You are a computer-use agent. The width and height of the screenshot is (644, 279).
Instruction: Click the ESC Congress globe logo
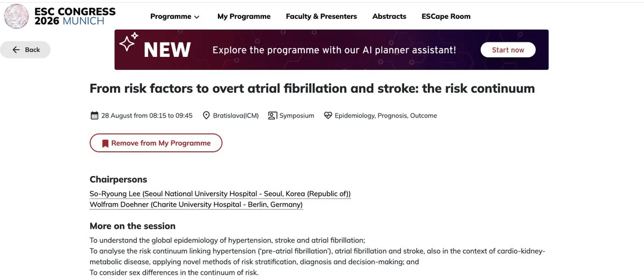coord(17,16)
